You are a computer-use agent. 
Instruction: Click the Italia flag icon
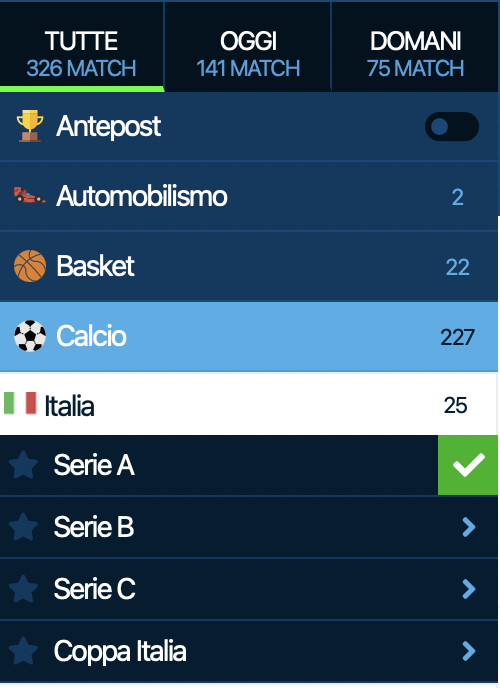click(x=20, y=404)
